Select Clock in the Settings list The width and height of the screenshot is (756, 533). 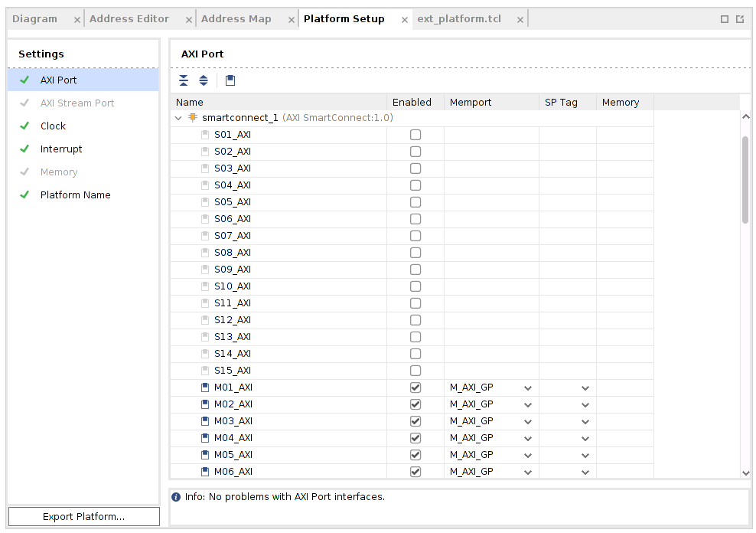[53, 126]
